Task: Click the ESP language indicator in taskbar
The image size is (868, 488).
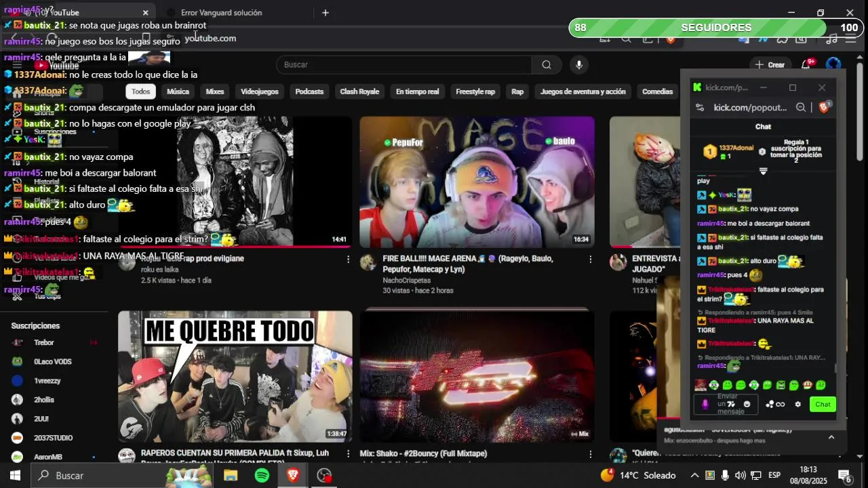Action: pyautogui.click(x=774, y=476)
